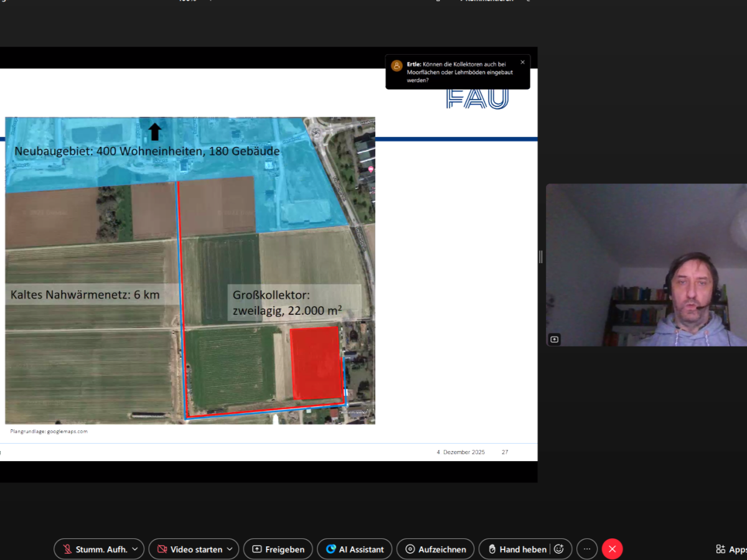The width and height of the screenshot is (747, 560).
Task: Start recording with Aufzeichnen
Action: [436, 549]
